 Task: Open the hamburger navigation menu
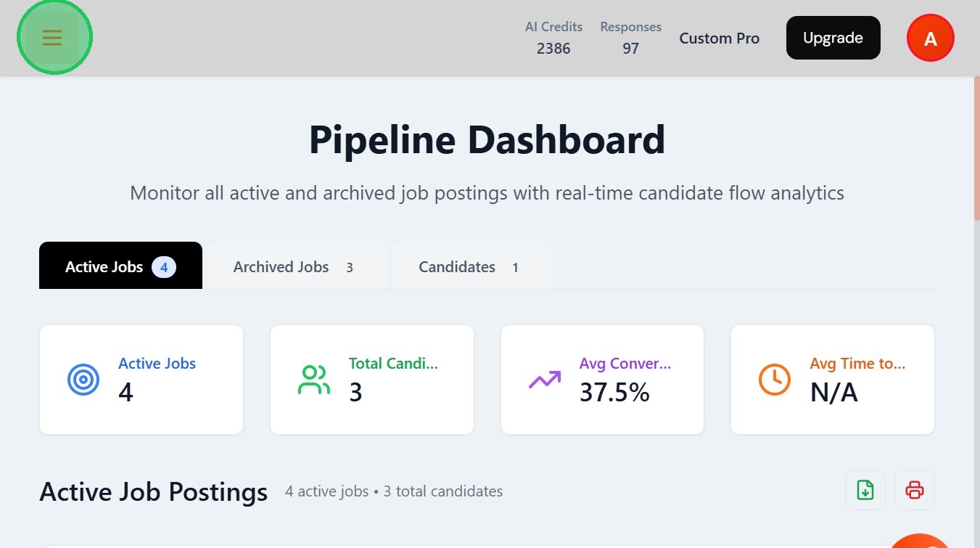pyautogui.click(x=52, y=38)
